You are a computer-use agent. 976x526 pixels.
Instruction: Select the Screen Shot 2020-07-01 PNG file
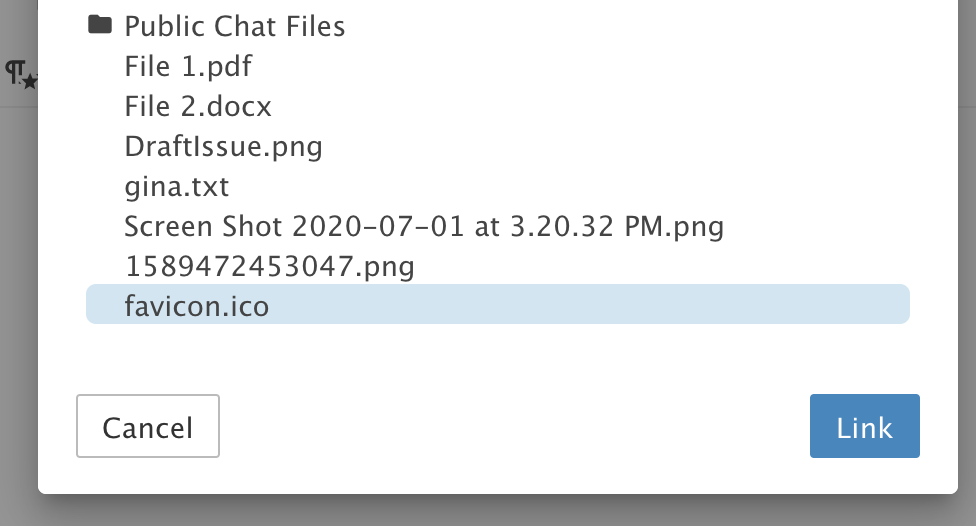[423, 226]
